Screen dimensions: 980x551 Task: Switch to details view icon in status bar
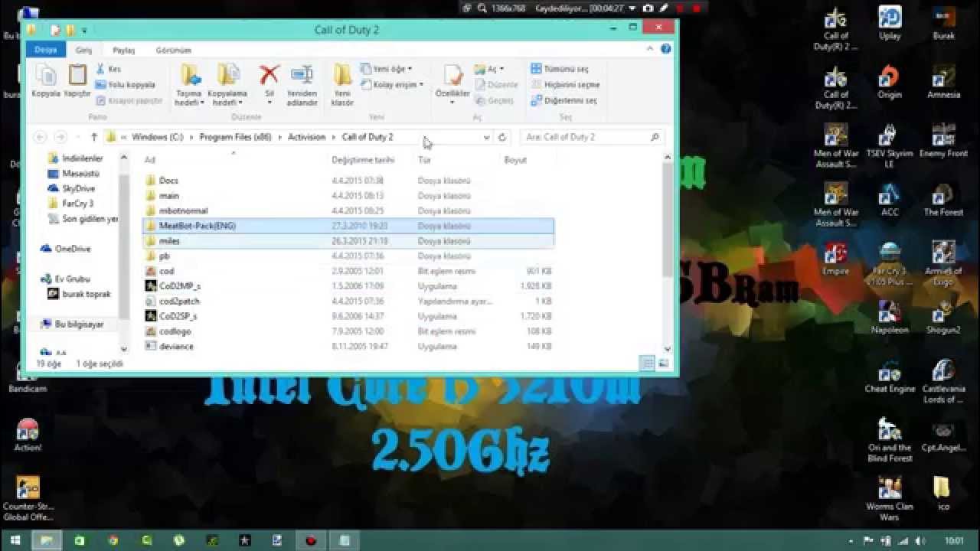[648, 364]
